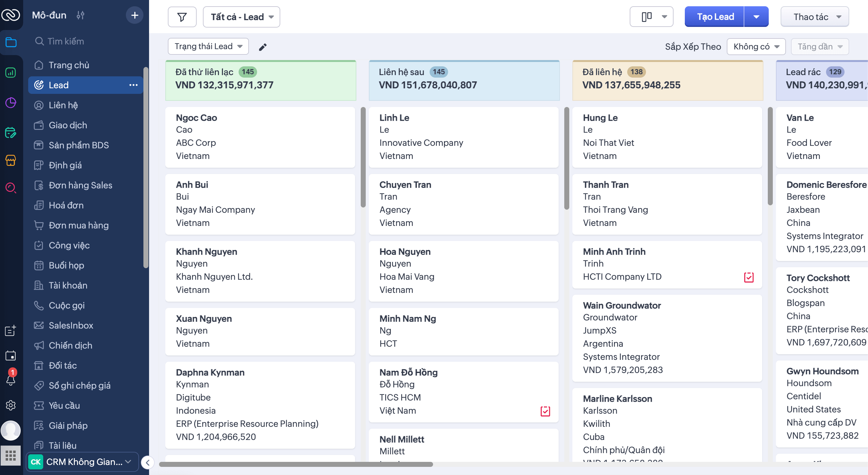Image resolution: width=868 pixels, height=475 pixels.
Task: Open the reports chart rail icon
Action: click(x=11, y=72)
